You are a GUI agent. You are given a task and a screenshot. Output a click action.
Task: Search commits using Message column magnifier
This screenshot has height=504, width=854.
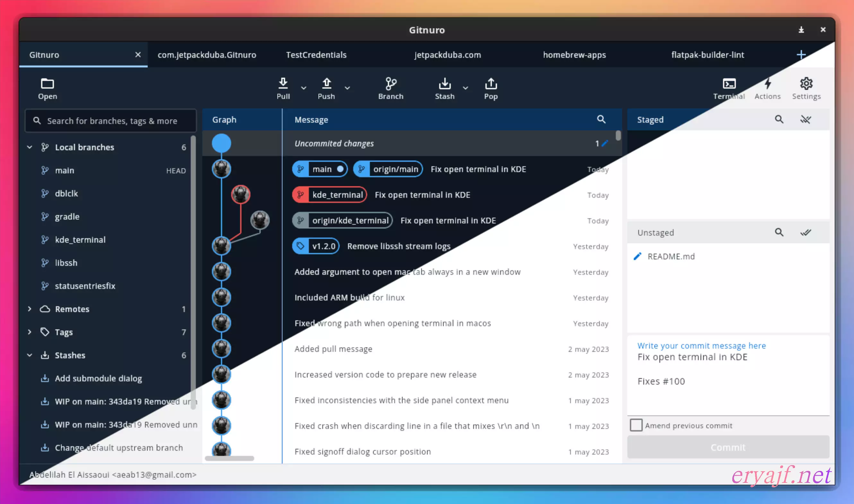(601, 119)
